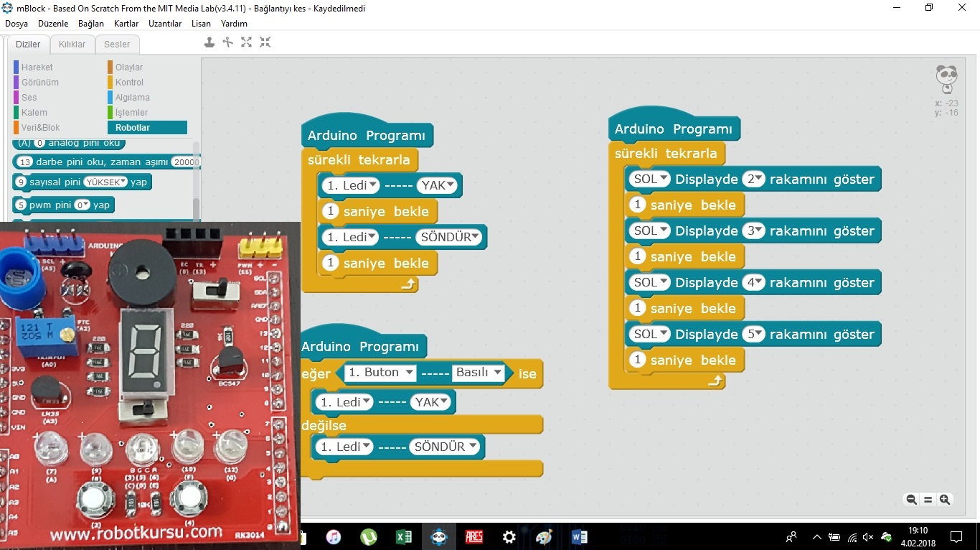Switch to the Kılıklar tab
This screenshot has width=980, height=550.
(72, 45)
